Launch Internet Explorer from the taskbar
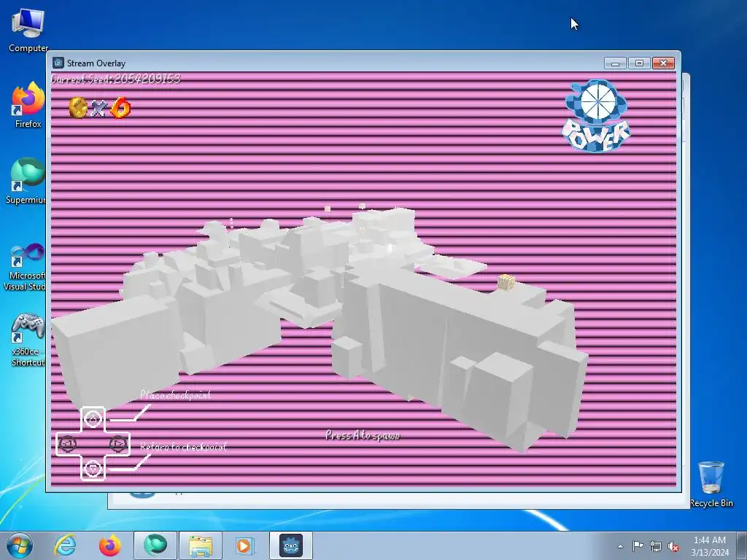The height and width of the screenshot is (560, 747). (x=65, y=545)
